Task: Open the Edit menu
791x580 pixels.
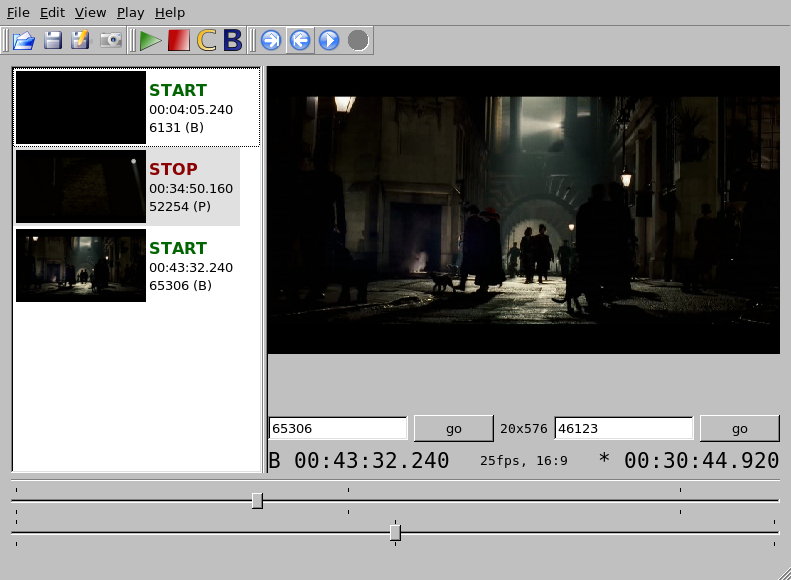Action: point(52,13)
